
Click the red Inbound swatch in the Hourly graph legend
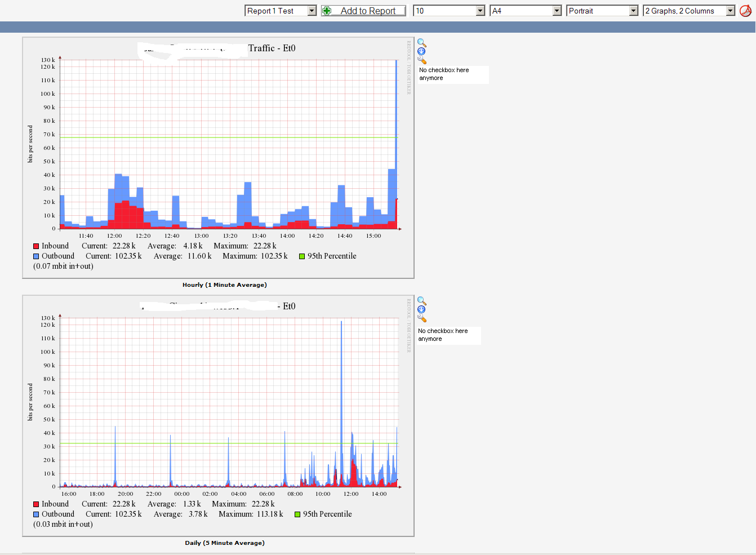tap(36, 246)
